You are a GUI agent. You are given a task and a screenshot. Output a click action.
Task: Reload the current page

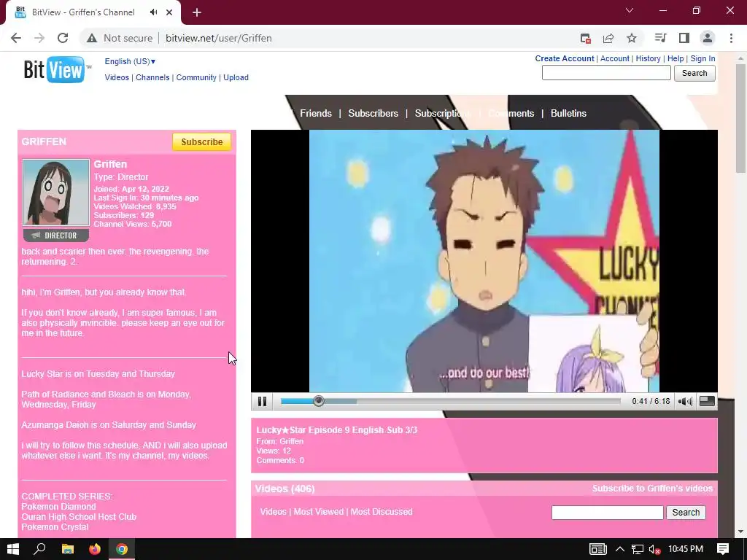[63, 38]
